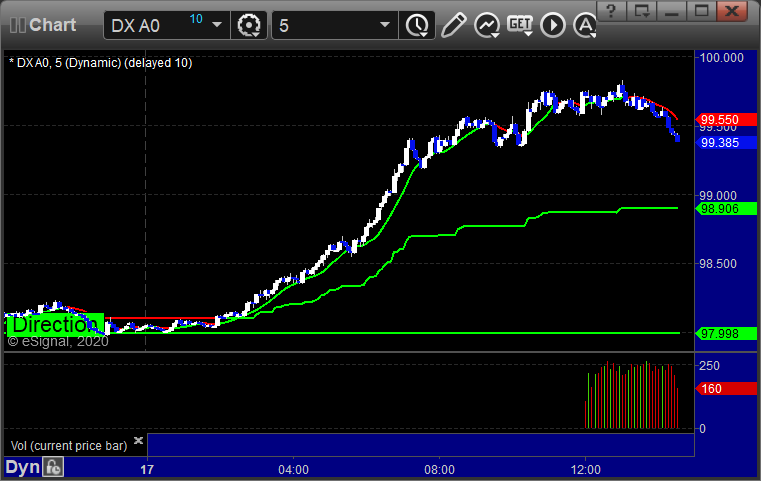Click the Chart title menu

coord(50,25)
